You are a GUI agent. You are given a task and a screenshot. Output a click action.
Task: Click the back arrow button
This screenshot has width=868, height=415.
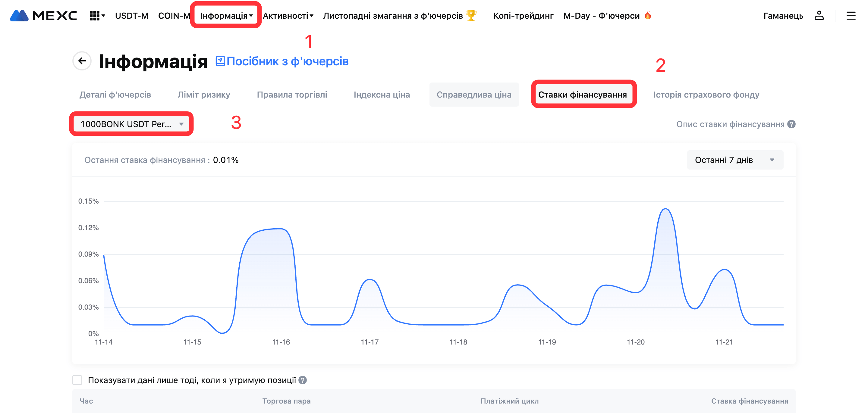pyautogui.click(x=82, y=61)
